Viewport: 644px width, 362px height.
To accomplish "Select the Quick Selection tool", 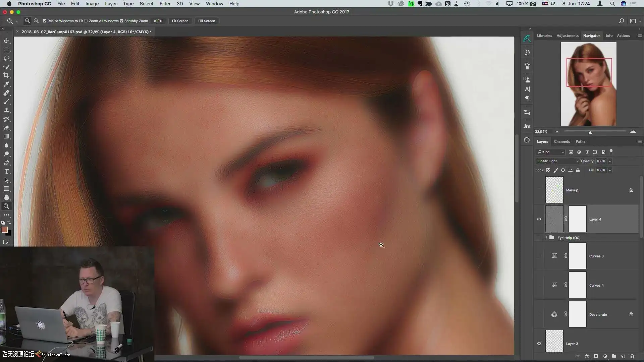I will 6,67.
